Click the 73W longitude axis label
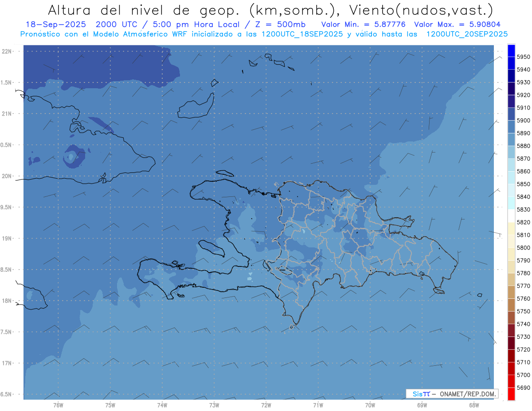Viewport: 532px width, 411px height. (x=214, y=405)
